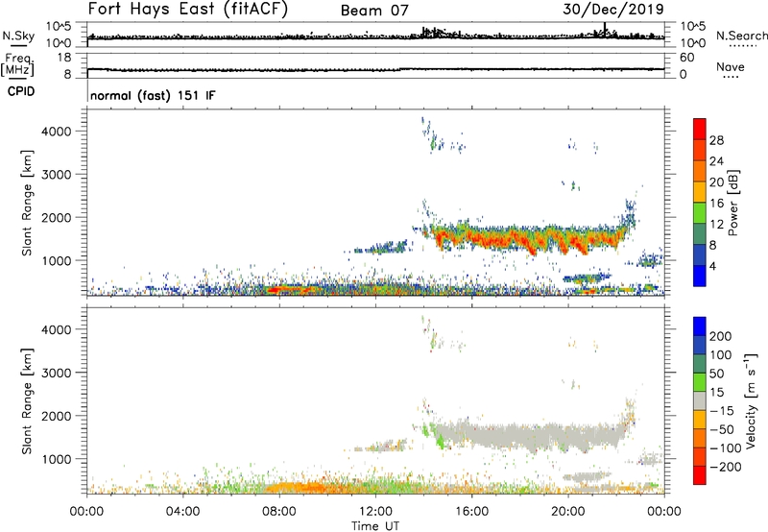Click the Velocity [m s-1] colorbar title
This screenshot has height=532, width=768.
751,400
